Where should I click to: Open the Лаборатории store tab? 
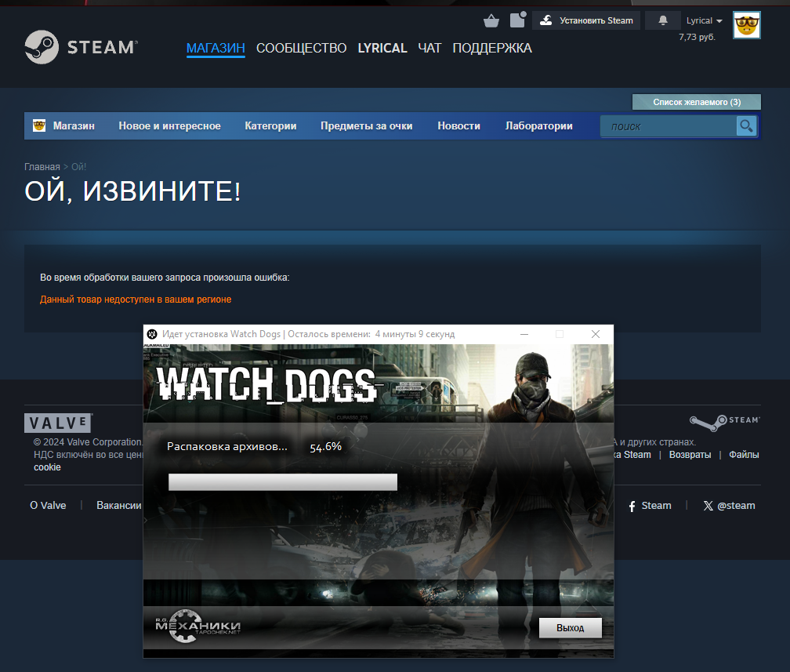click(539, 126)
